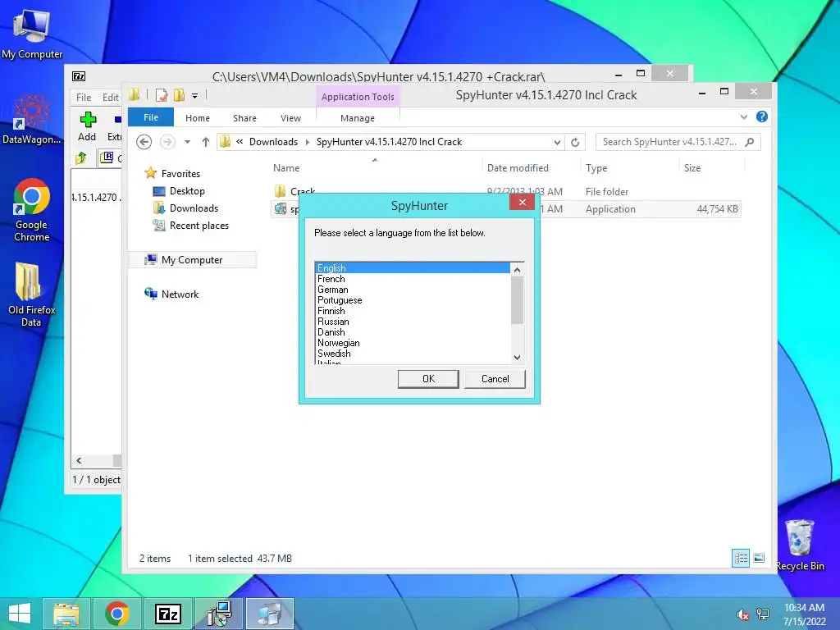Screen dimensions: 840x630
Task: Click the Properties icon in quick access toolbar
Action: tap(162, 95)
